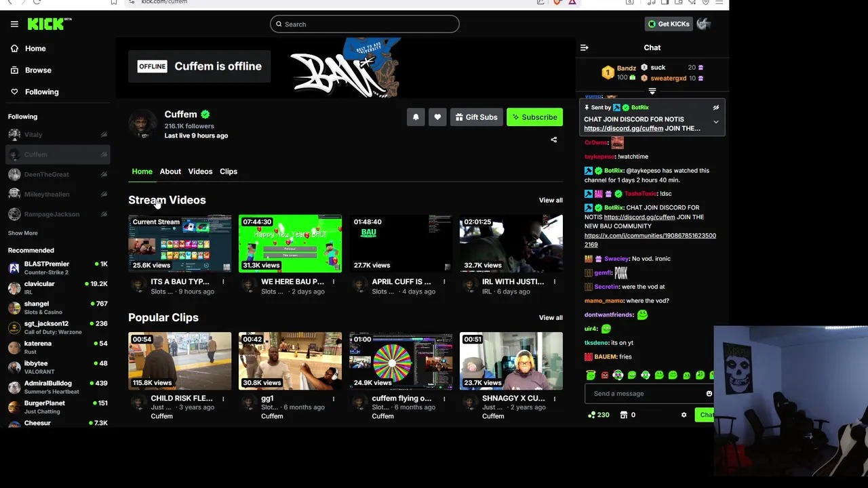Open recommended channel katerena

[x=57, y=347]
